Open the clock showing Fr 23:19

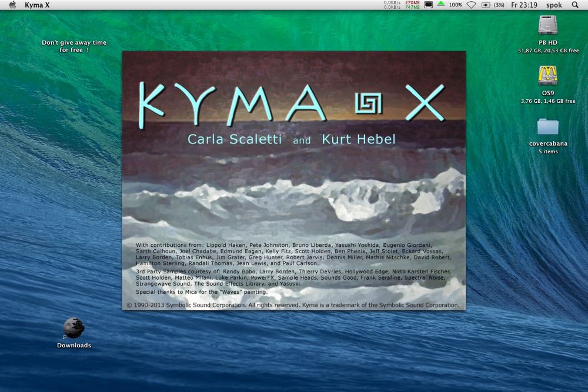(x=524, y=5)
